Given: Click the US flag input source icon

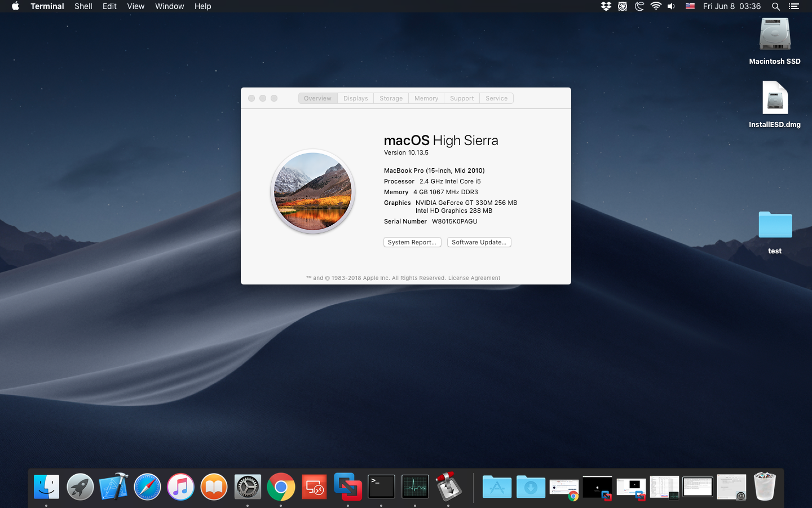Looking at the screenshot, I should pos(690,6).
